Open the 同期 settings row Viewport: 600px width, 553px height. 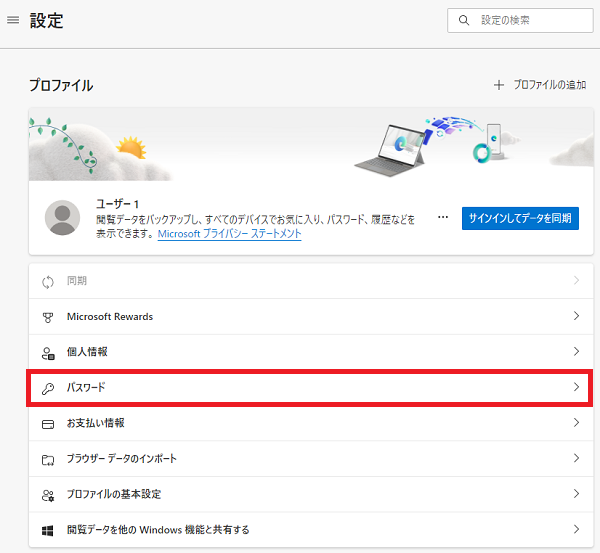pos(311,281)
